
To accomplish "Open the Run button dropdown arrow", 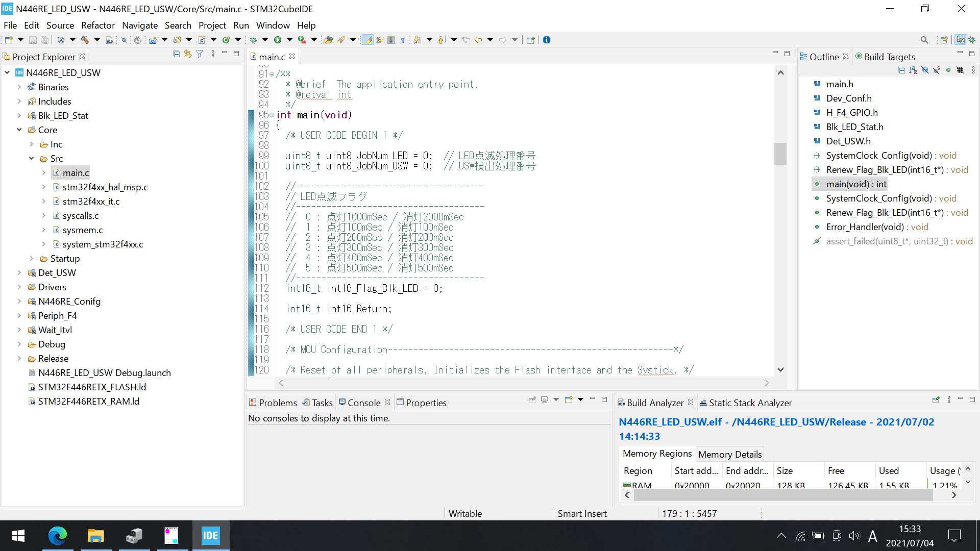I will point(289,40).
